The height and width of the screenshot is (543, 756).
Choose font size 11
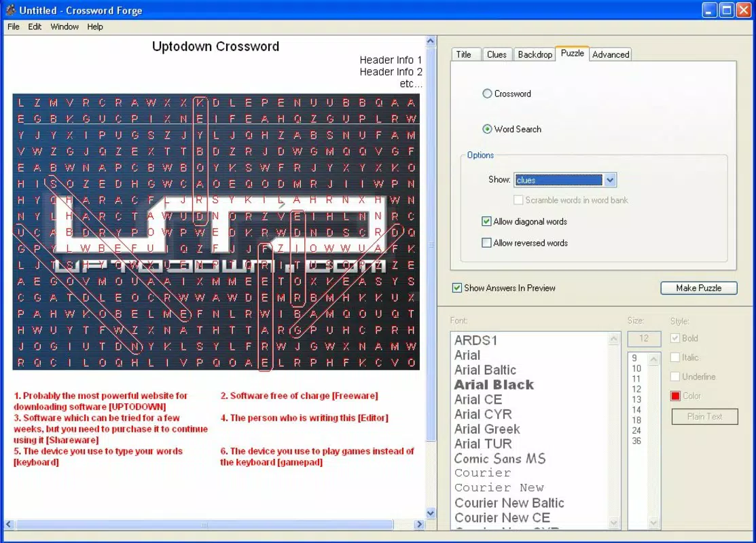(636, 379)
